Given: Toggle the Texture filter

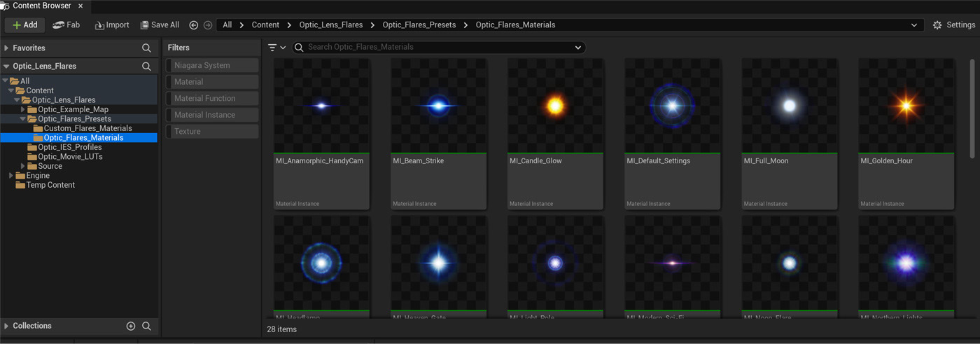Looking at the screenshot, I should (212, 132).
